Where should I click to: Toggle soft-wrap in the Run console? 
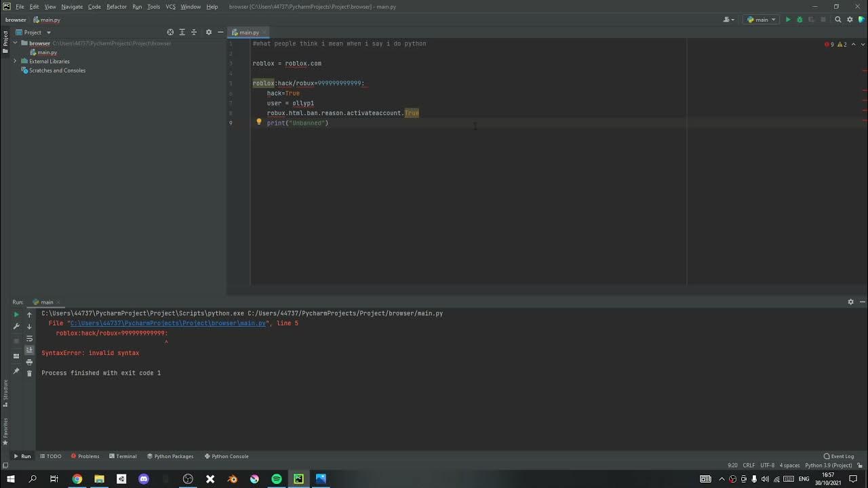tap(29, 338)
